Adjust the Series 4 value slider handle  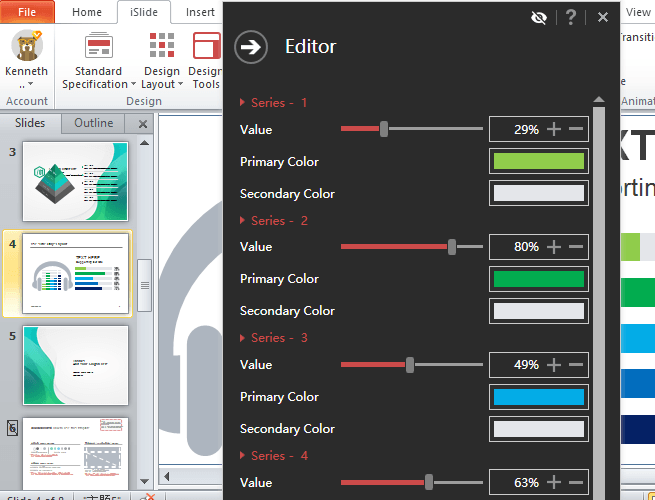[x=429, y=482]
